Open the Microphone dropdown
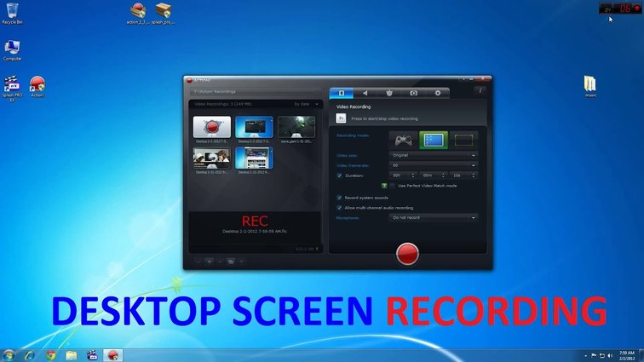The height and width of the screenshot is (362, 644). (x=434, y=217)
